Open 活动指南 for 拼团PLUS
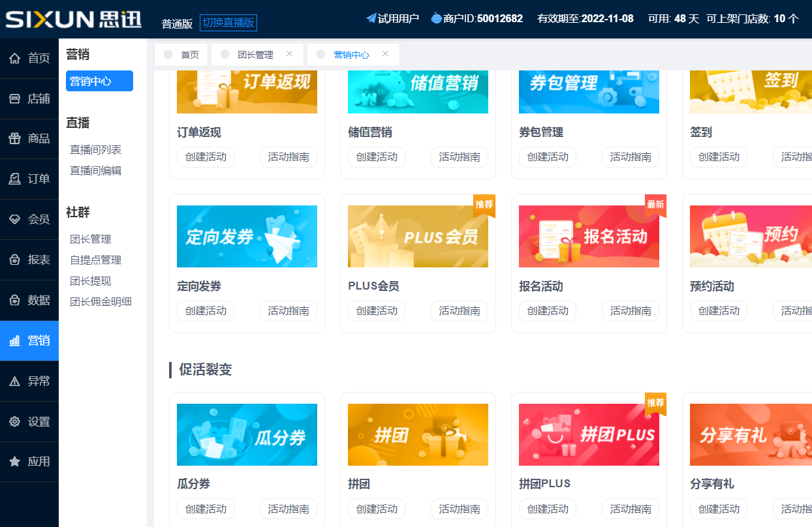 point(630,509)
